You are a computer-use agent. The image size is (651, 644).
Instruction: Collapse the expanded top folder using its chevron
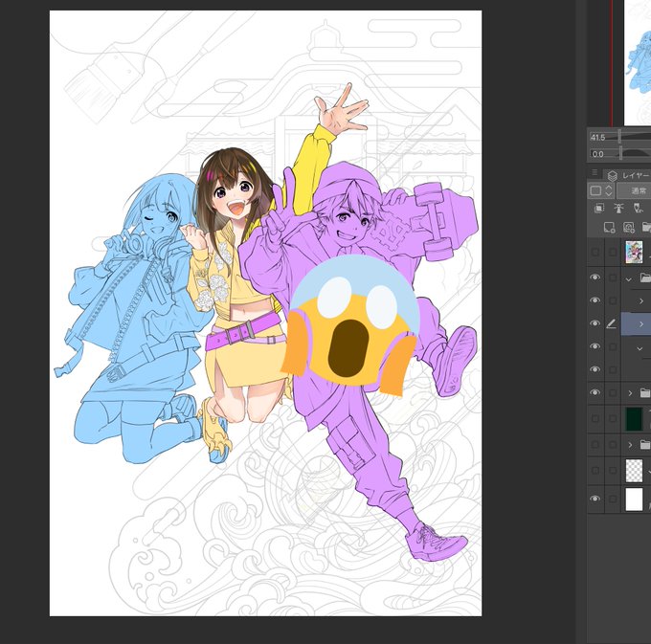629,279
